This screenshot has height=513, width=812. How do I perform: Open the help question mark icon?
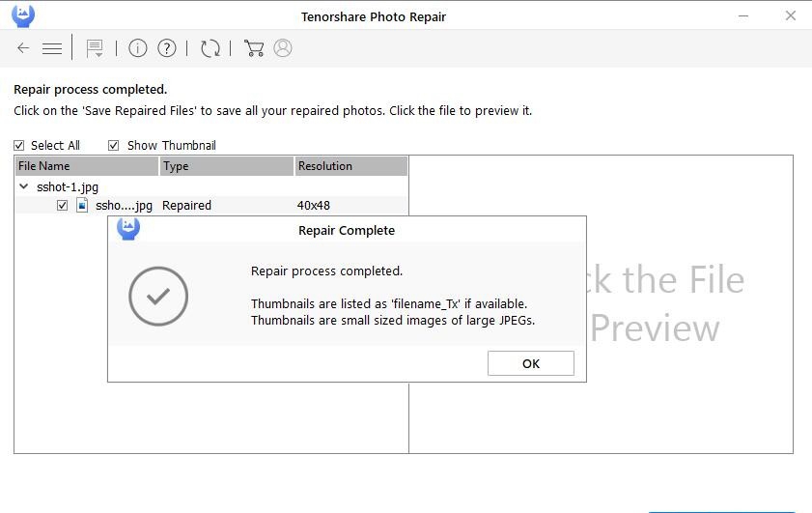point(167,48)
